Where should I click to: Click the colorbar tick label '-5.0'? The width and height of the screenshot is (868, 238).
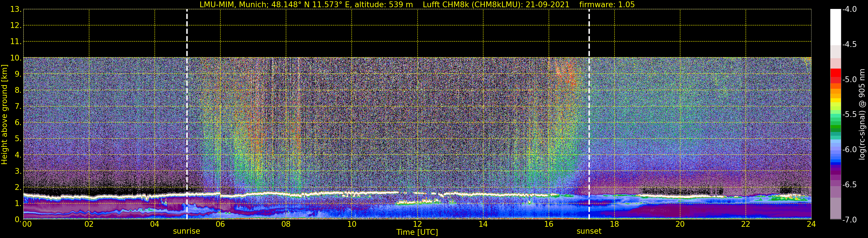click(x=849, y=80)
